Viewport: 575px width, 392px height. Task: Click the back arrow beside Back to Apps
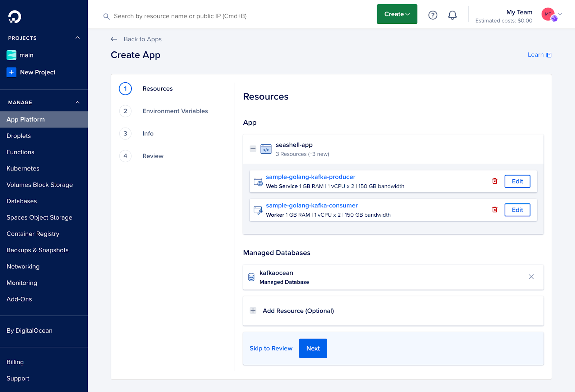point(114,39)
